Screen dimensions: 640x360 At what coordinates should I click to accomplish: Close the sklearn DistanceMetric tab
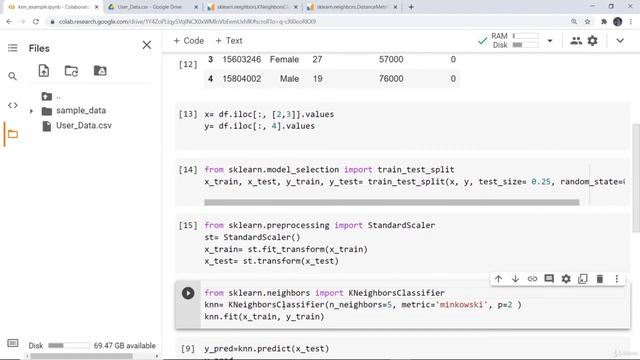(x=395, y=7)
